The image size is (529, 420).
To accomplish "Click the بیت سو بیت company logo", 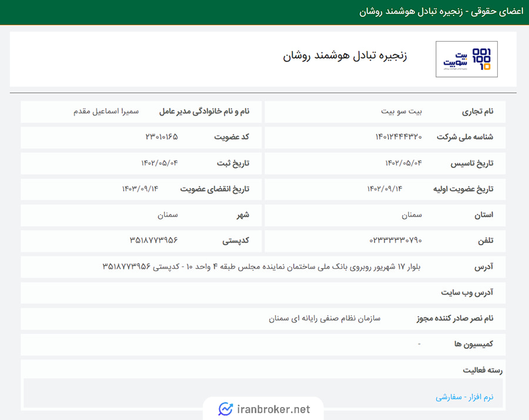I will click(x=466, y=59).
